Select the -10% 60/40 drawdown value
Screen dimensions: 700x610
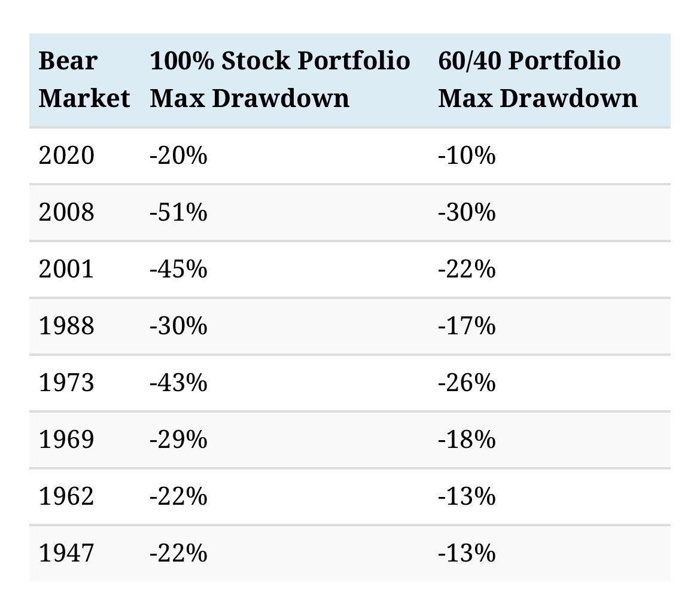467,156
